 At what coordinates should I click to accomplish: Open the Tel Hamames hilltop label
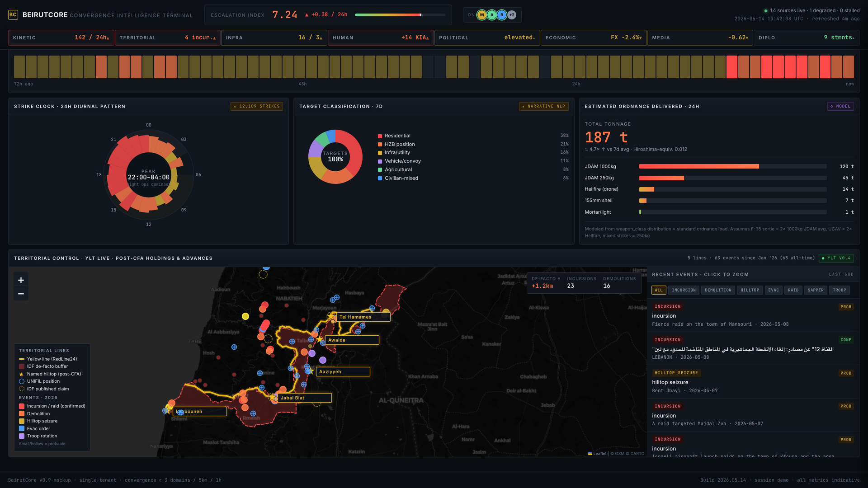363,317
